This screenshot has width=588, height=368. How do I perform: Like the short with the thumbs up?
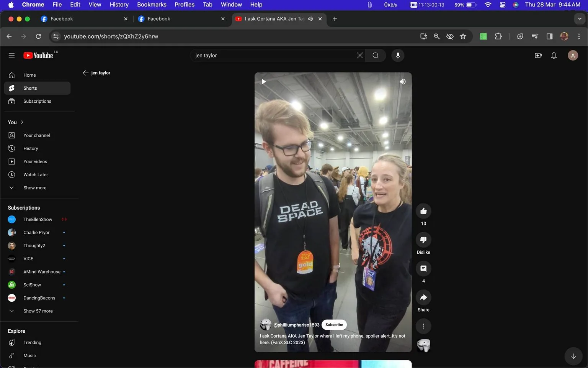(423, 210)
